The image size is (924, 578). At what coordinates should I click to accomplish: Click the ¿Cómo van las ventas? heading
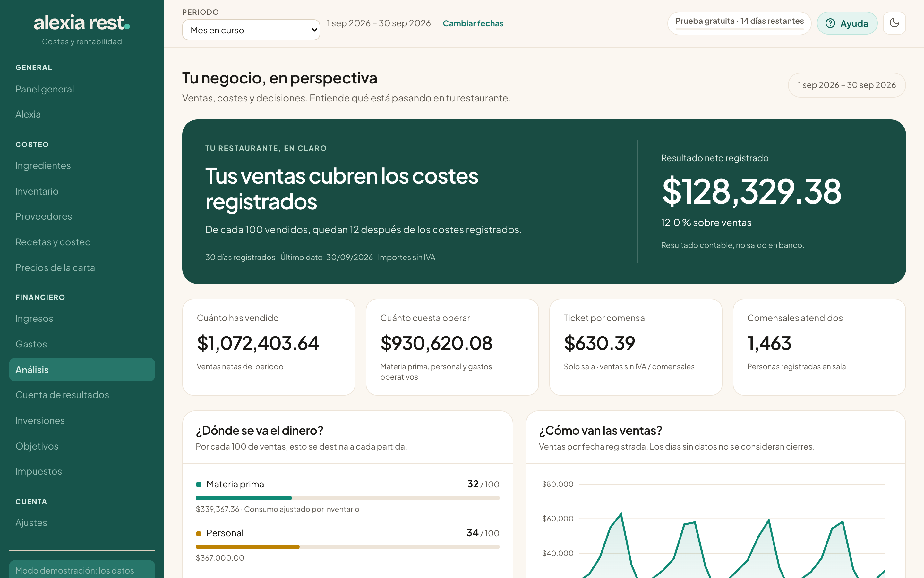click(x=600, y=430)
